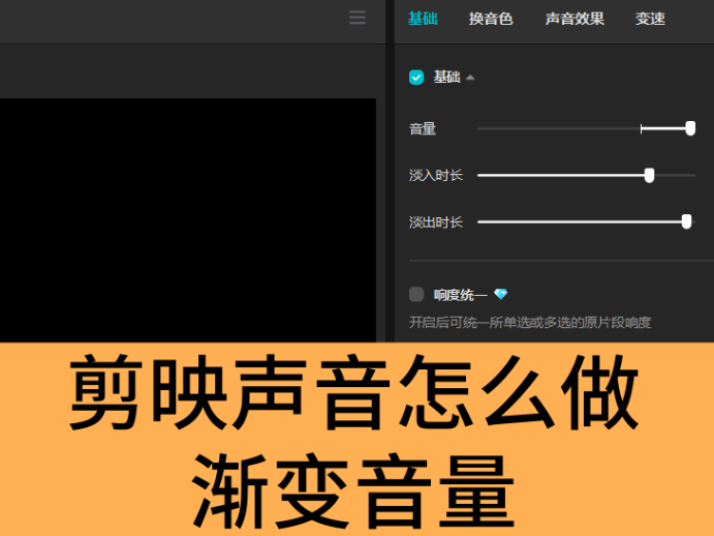The width and height of the screenshot is (714, 536).
Task: Open the 声音效果 tab
Action: (x=575, y=19)
